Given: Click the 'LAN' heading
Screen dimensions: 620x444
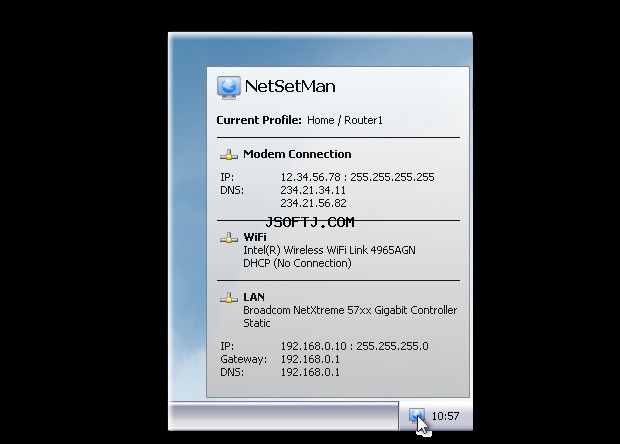Looking at the screenshot, I should [x=254, y=297].
